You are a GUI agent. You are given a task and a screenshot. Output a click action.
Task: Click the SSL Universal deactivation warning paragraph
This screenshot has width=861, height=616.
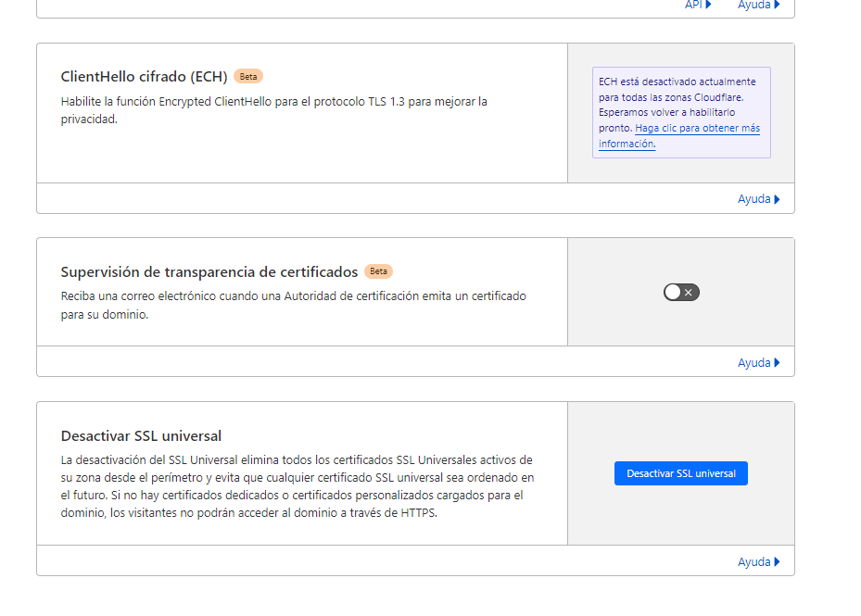tap(297, 486)
